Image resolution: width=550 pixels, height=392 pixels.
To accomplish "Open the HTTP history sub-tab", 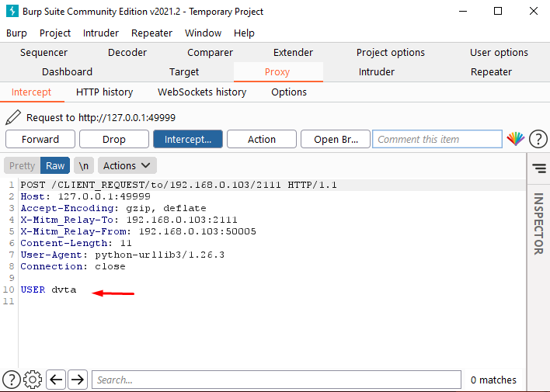I will 105,92.
